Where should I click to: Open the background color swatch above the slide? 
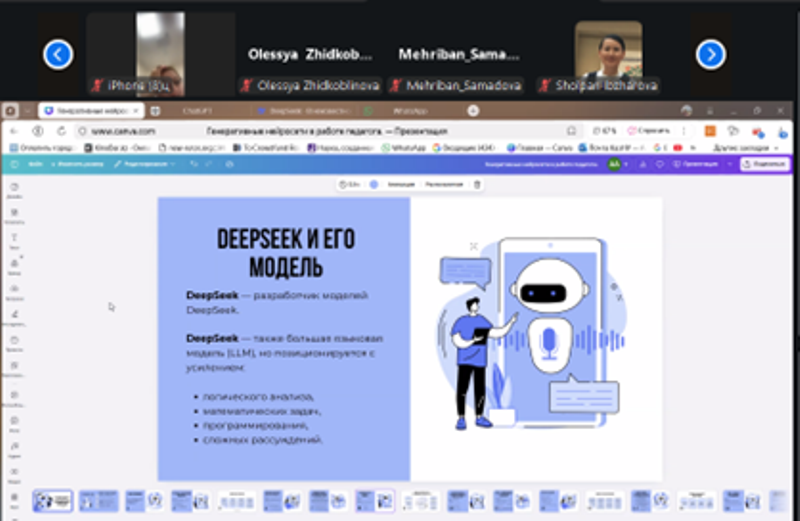click(373, 184)
